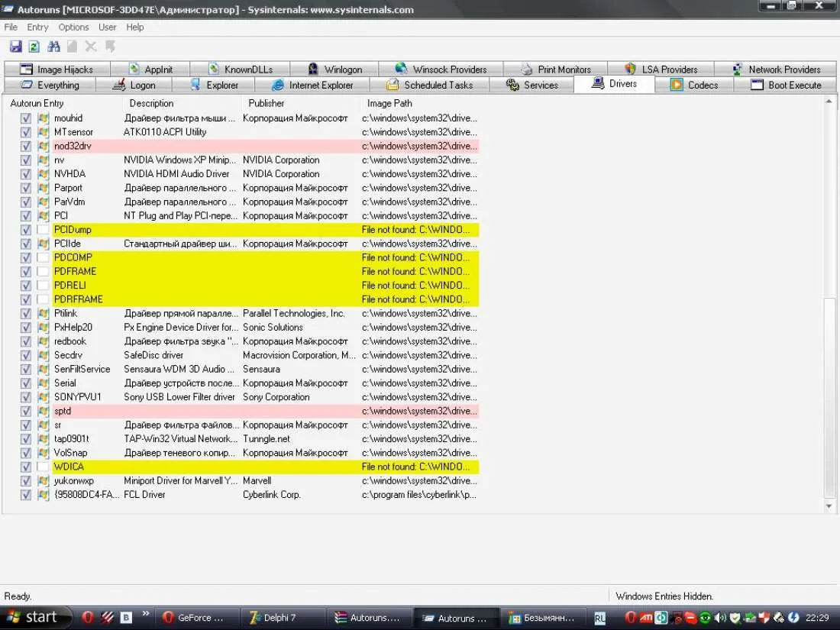Uncheck the sptd entry checkbox
840x630 pixels.
pyautogui.click(x=26, y=410)
